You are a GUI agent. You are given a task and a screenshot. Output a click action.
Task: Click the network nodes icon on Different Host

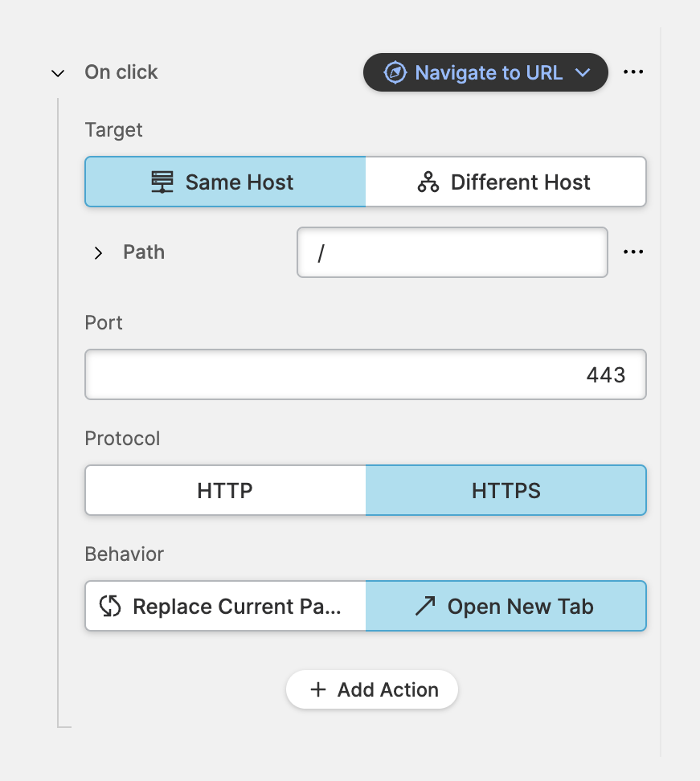pos(428,182)
